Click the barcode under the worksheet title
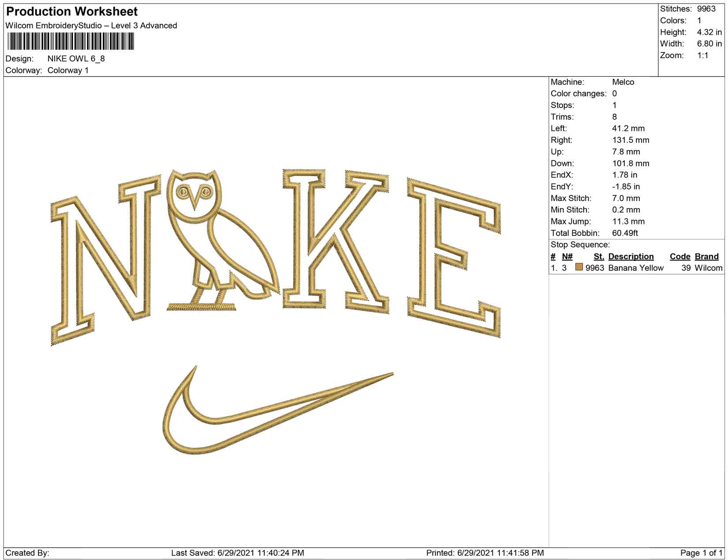The image size is (728, 560). click(x=71, y=42)
